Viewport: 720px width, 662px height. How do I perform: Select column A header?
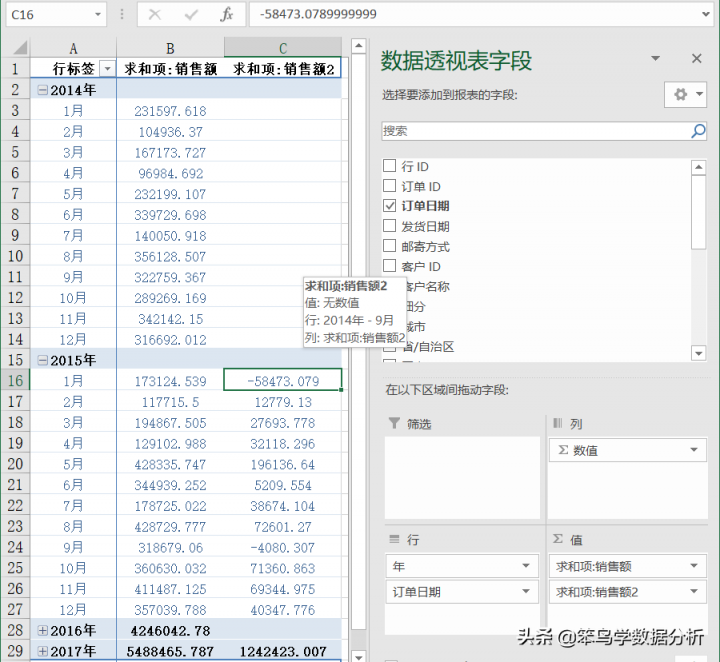pyautogui.click(x=73, y=48)
